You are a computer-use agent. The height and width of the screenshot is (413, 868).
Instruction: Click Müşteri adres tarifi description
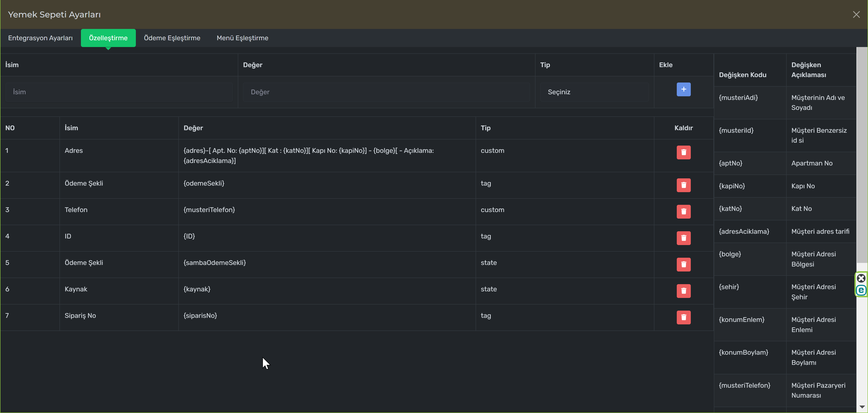[820, 231]
